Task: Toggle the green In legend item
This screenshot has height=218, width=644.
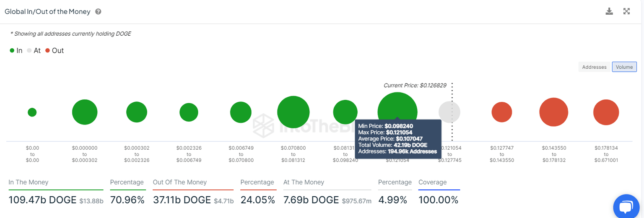Action: click(x=16, y=51)
